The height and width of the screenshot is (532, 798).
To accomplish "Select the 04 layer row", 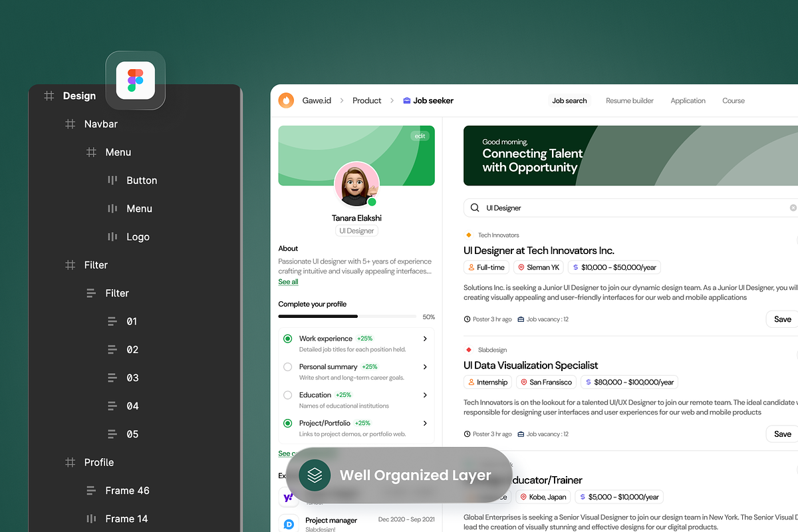I will coord(132,406).
